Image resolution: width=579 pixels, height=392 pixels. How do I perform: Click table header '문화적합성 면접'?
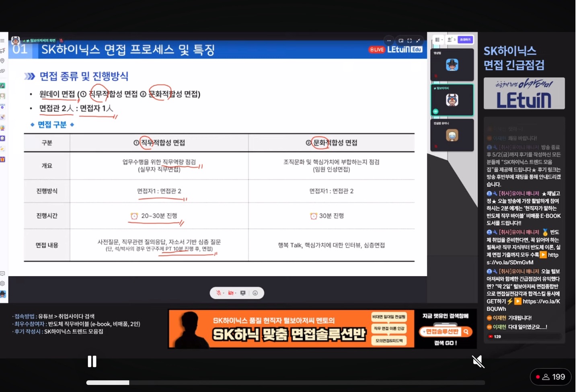[331, 143]
